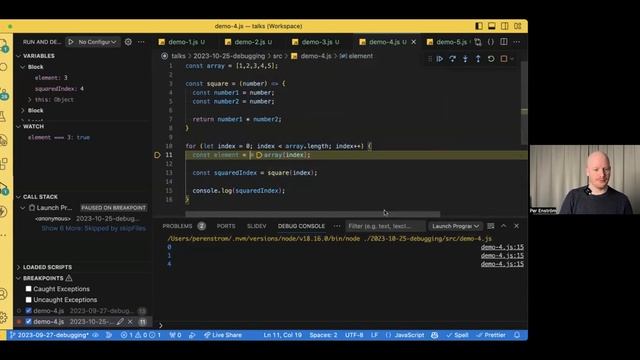This screenshot has height=360, width=640.
Task: Toggle Uncaught Exceptions checkbox
Action: pyautogui.click(x=29, y=300)
